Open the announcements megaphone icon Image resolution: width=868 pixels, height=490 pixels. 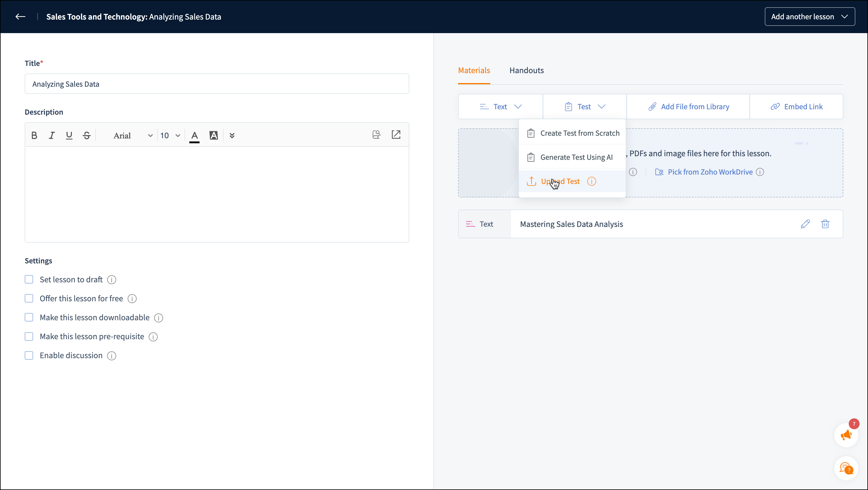[x=846, y=435]
